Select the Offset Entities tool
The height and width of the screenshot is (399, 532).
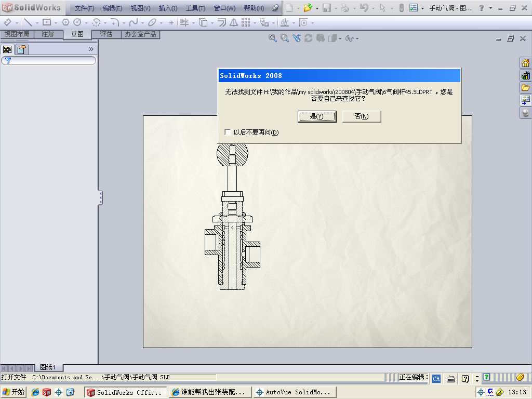pos(221,22)
